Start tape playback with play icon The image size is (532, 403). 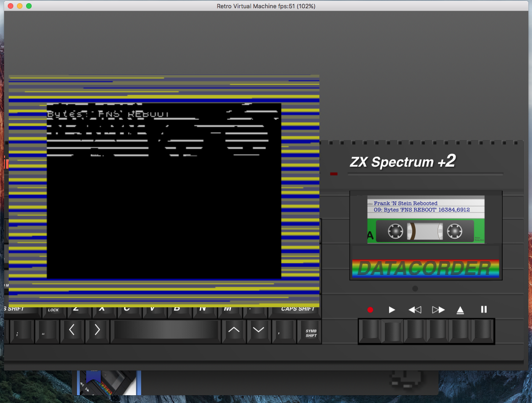click(392, 310)
